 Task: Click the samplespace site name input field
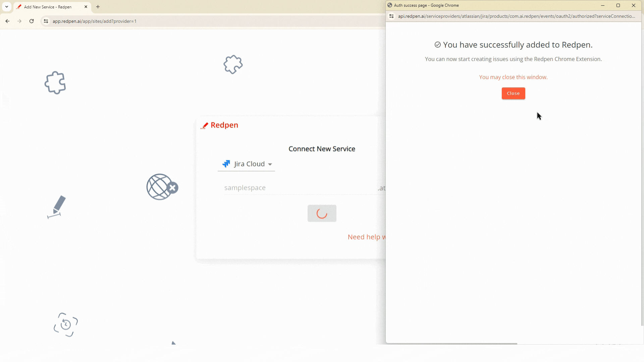(x=300, y=188)
